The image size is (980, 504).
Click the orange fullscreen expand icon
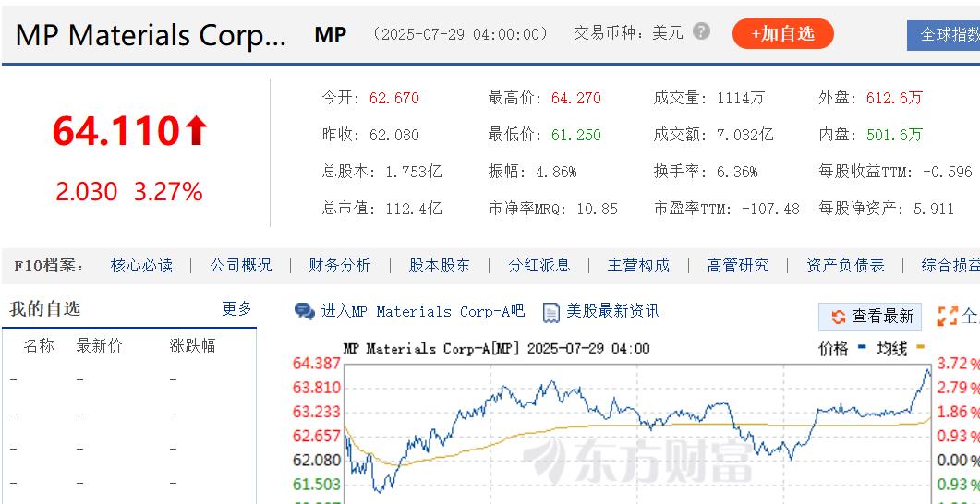coord(947,316)
